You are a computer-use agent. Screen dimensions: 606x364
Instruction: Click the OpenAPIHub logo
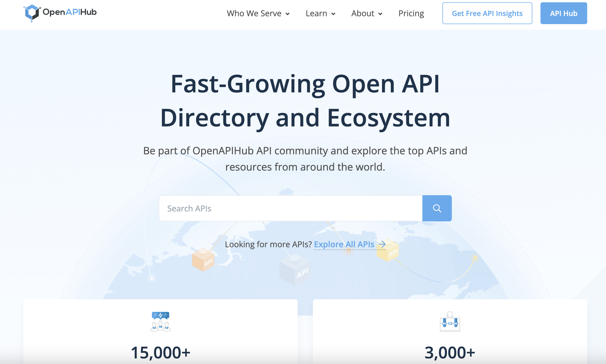(x=60, y=13)
